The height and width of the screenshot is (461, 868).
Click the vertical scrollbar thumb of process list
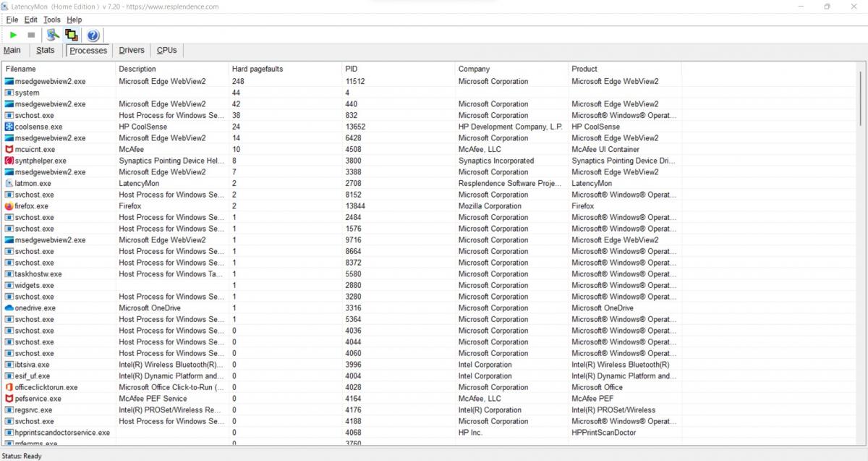860,98
